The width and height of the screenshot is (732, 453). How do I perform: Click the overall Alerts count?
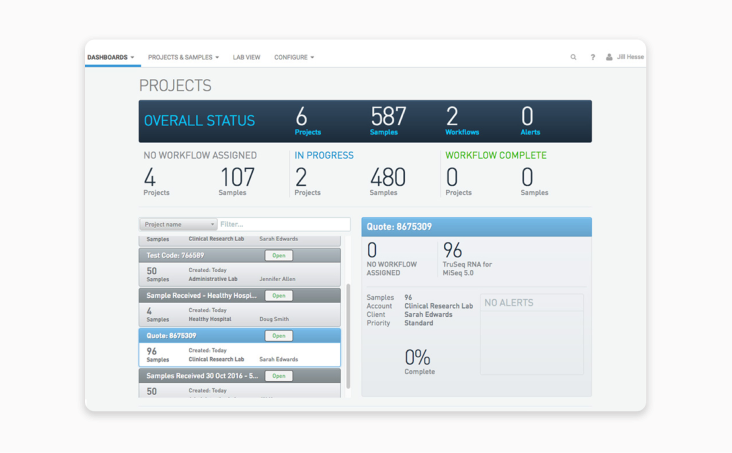[528, 117]
